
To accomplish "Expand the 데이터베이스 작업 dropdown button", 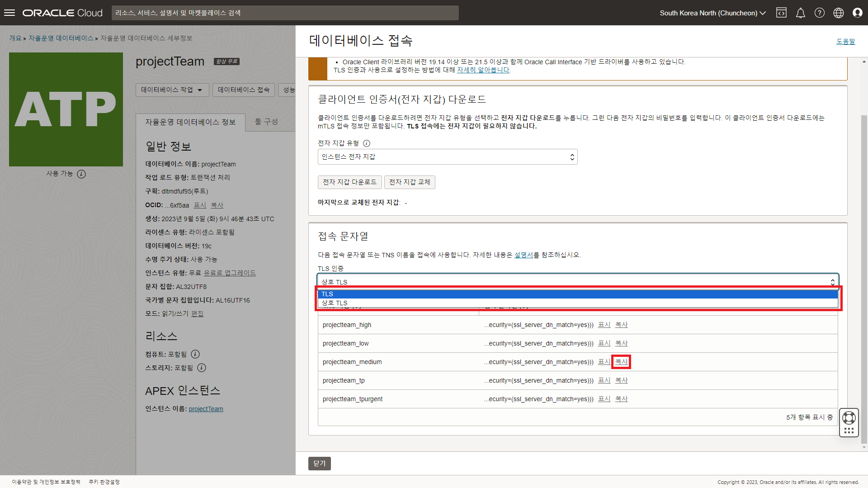I will click(x=172, y=90).
